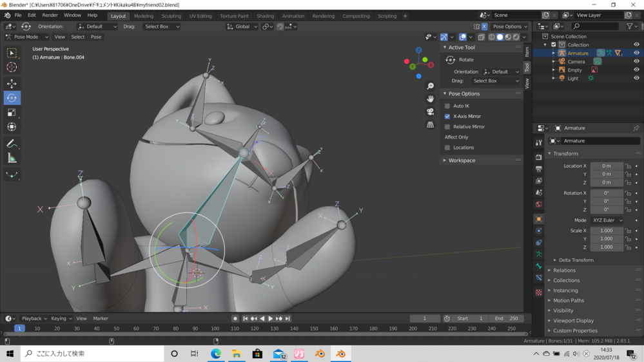Screen dimensions: 644x362
Task: Hide Camera with its eye icon
Action: tap(636, 62)
